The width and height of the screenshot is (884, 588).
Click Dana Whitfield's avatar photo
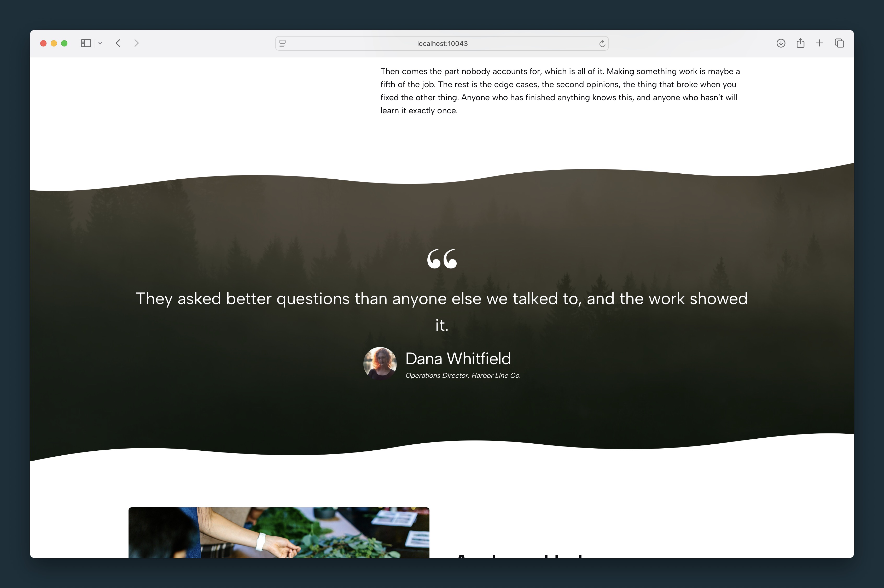(380, 363)
